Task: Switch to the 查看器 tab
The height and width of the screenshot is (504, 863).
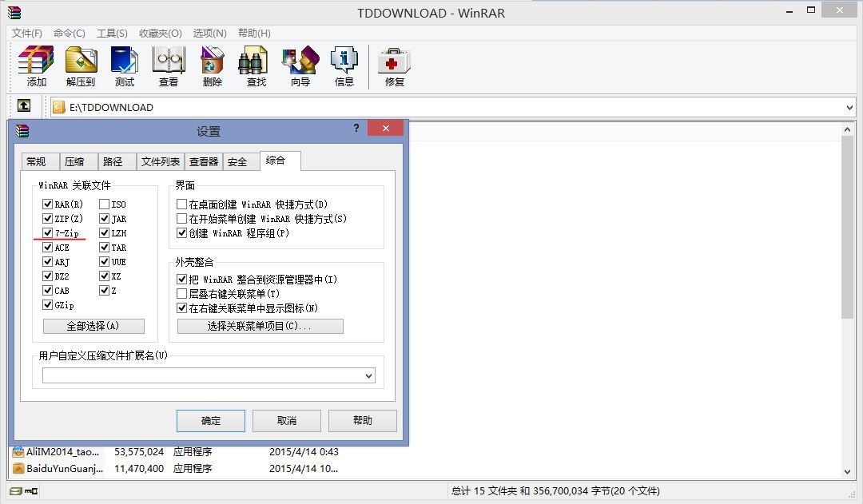Action: coord(204,162)
